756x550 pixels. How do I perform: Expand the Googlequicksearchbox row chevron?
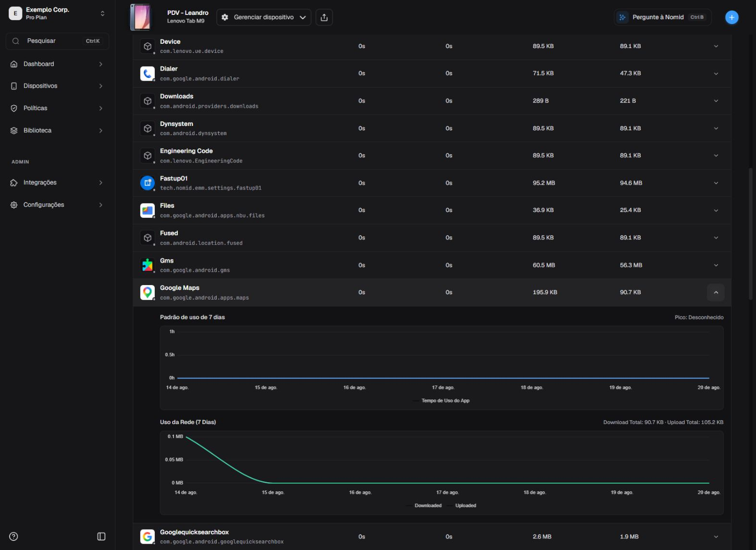[716, 537]
